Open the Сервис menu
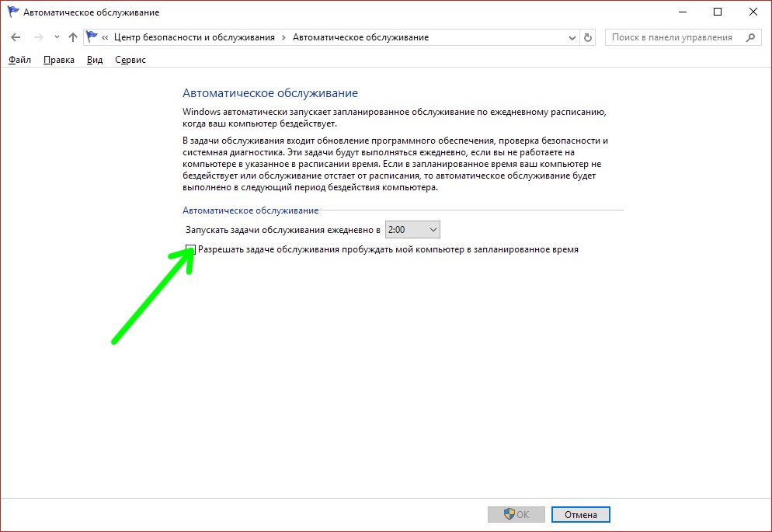This screenshot has width=772, height=532. [x=130, y=60]
